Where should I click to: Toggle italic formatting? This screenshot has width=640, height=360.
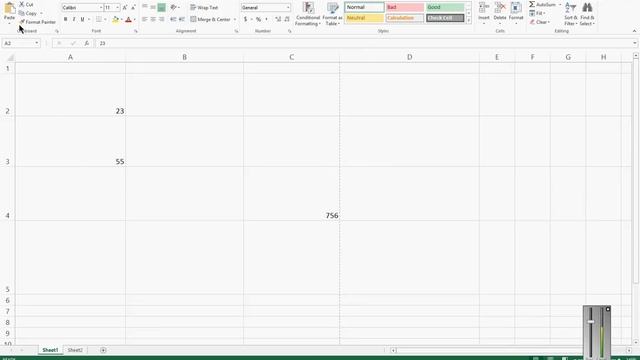(x=74, y=19)
